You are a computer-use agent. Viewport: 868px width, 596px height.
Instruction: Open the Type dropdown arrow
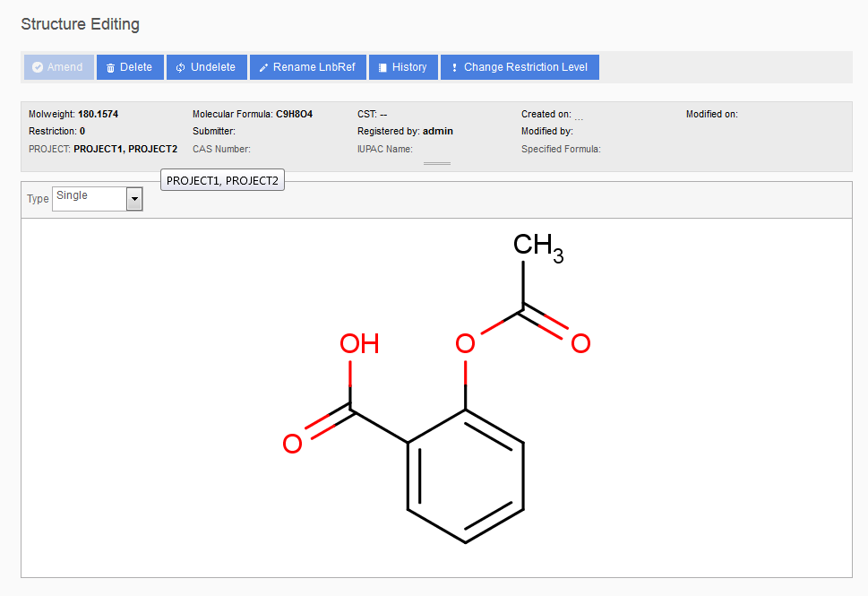click(x=134, y=199)
